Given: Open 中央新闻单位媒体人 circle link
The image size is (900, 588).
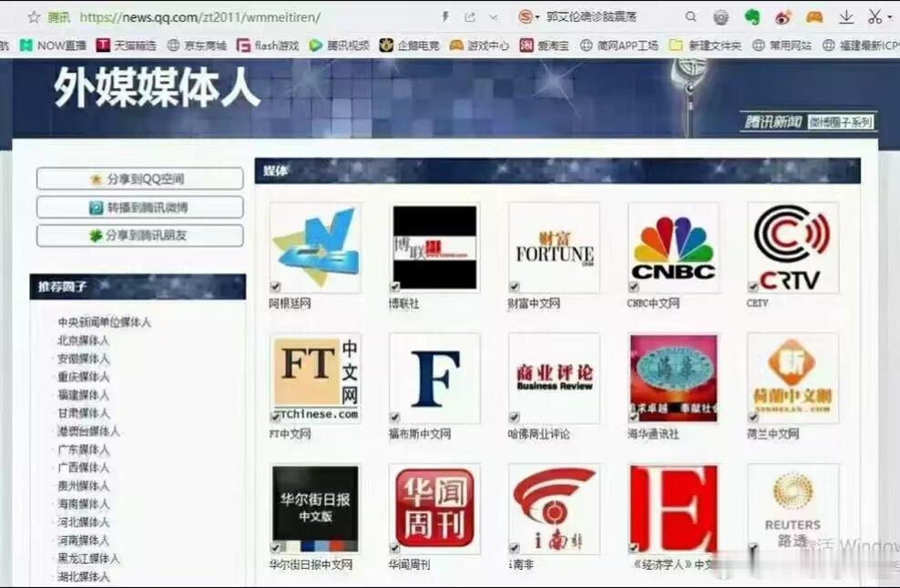Looking at the screenshot, I should pyautogui.click(x=105, y=322).
